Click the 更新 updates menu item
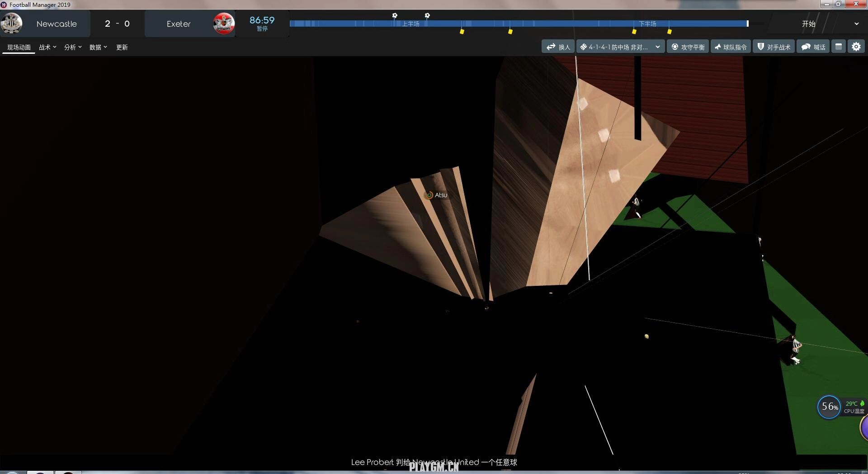Image resolution: width=868 pixels, height=474 pixels. [x=122, y=47]
